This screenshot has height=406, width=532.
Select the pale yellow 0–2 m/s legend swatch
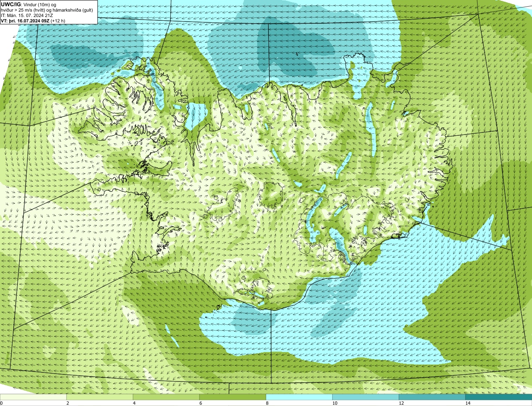tap(33, 397)
